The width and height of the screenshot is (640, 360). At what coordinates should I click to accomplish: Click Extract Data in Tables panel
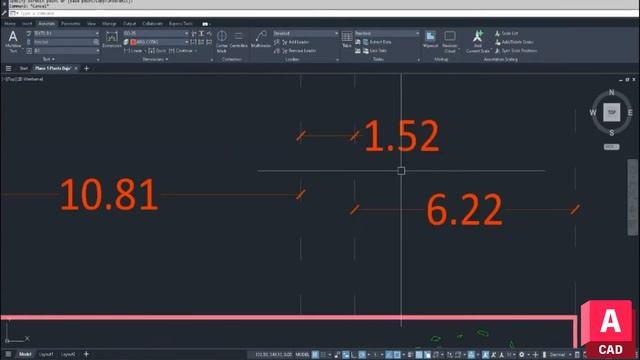377,42
